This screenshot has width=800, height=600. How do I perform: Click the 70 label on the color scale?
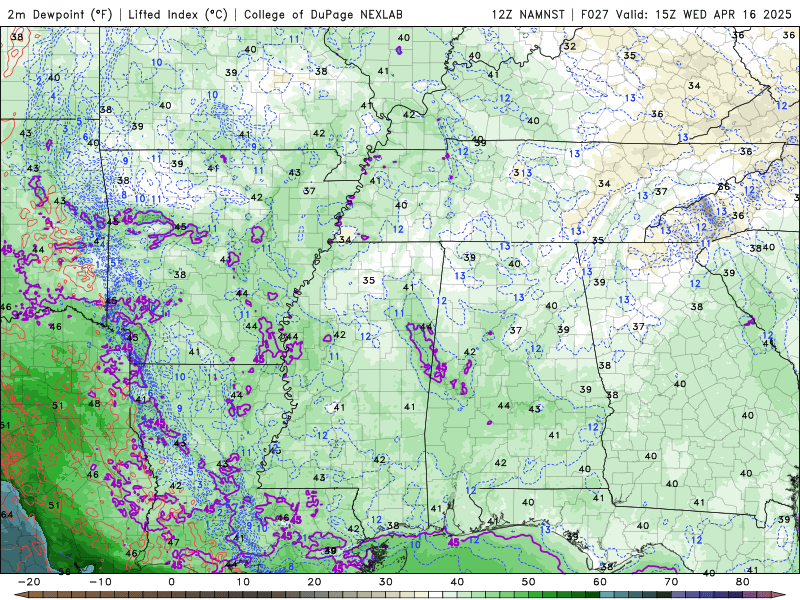click(671, 582)
